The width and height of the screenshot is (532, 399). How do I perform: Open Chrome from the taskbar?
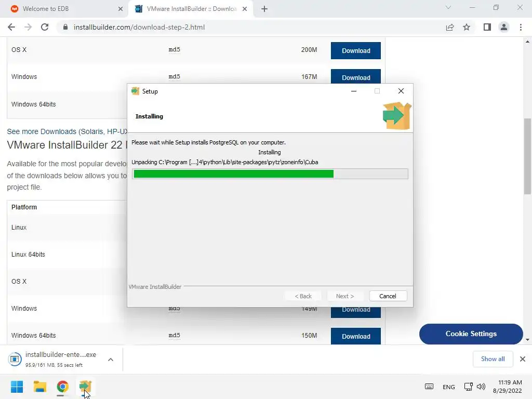[x=62, y=387]
